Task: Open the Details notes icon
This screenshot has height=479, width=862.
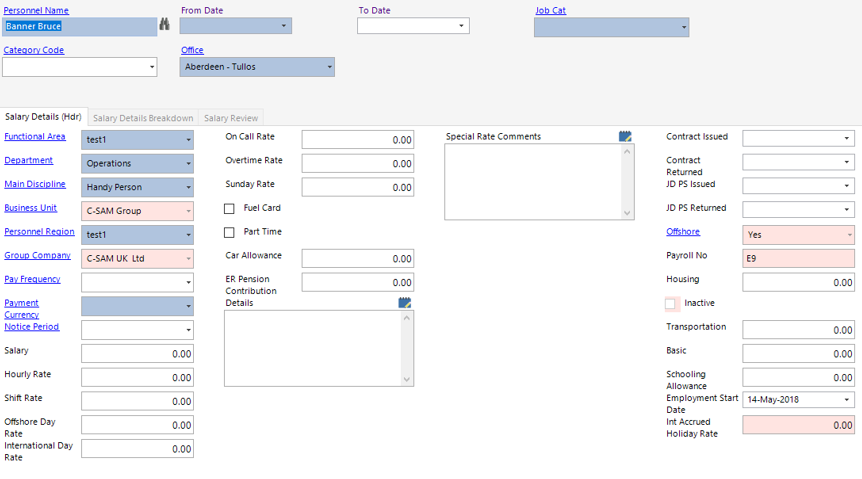Action: pyautogui.click(x=405, y=302)
